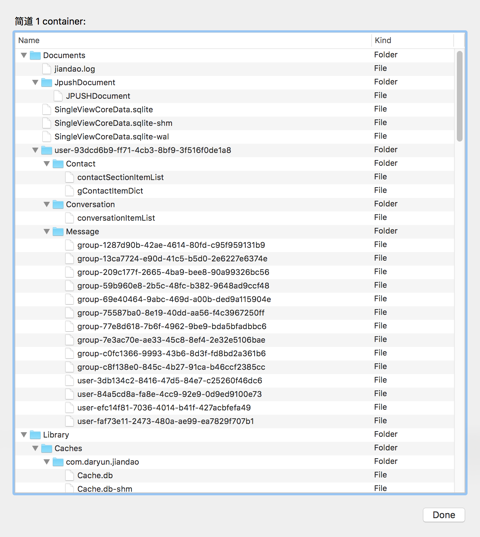Click the Library folder icon
This screenshot has height=537, width=480.
click(x=35, y=435)
